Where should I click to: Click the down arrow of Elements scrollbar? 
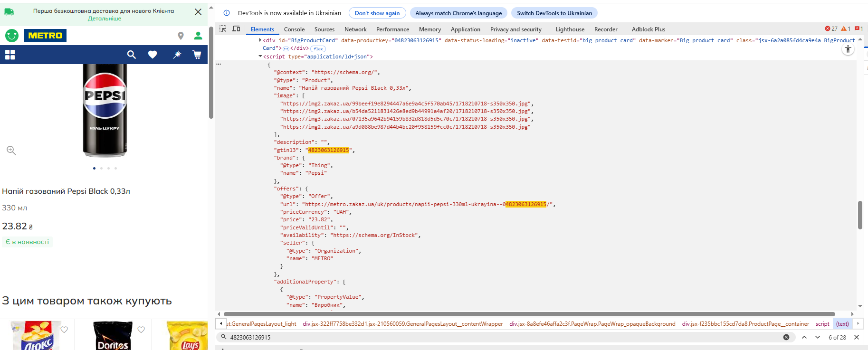pyautogui.click(x=860, y=306)
